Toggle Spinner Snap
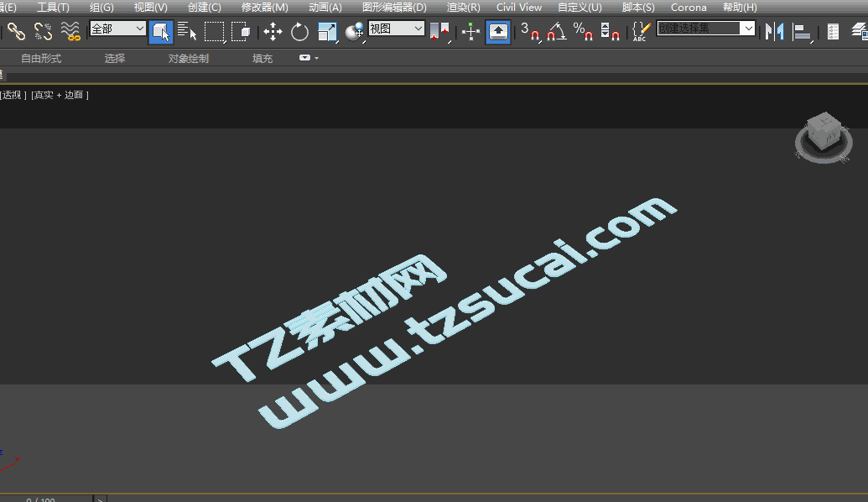Screen dimensions: 868x502 point(610,32)
